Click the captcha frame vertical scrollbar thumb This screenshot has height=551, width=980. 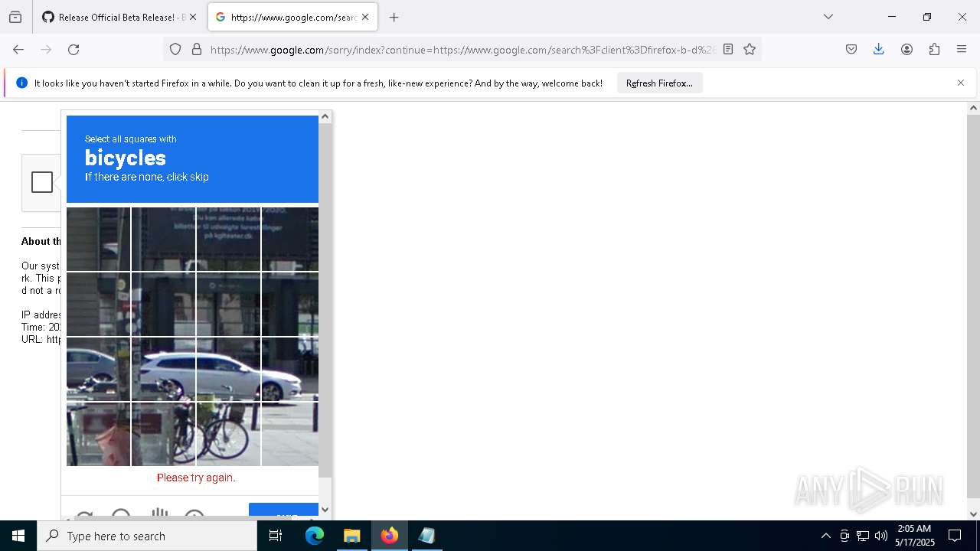[325, 300]
